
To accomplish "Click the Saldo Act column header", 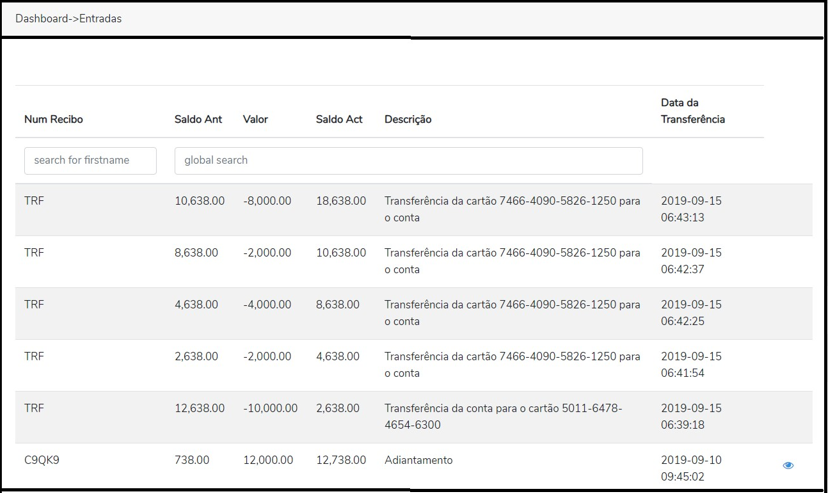I will click(x=339, y=119).
